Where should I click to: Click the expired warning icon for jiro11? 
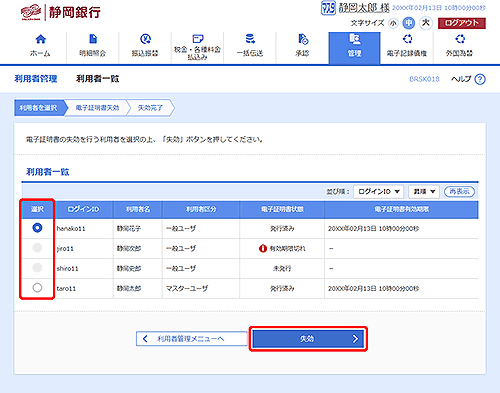coord(263,248)
